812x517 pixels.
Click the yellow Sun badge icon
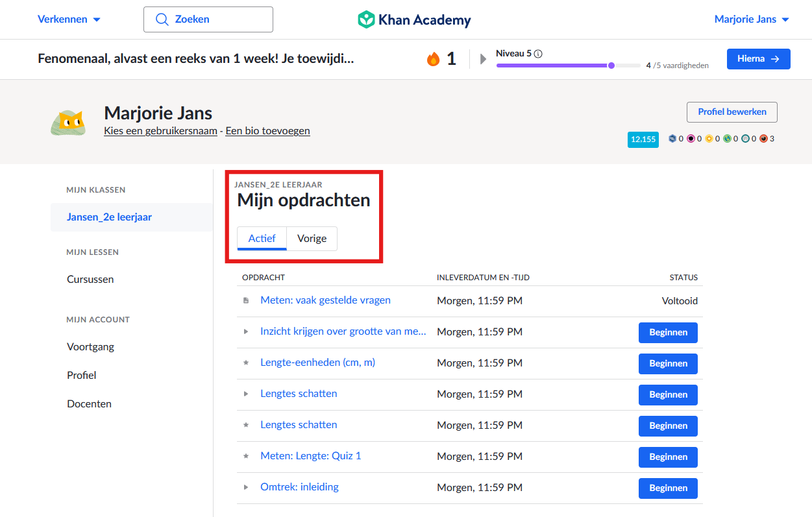(709, 139)
